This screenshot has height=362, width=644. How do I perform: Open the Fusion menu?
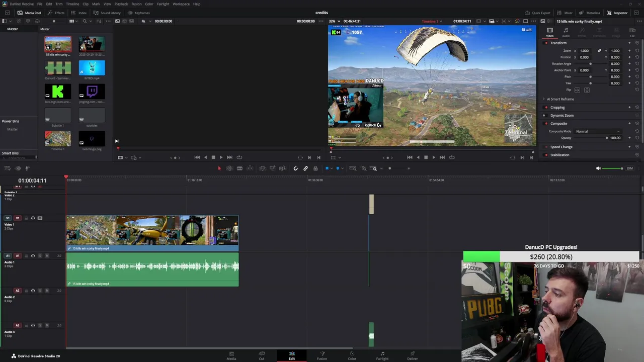point(136,4)
